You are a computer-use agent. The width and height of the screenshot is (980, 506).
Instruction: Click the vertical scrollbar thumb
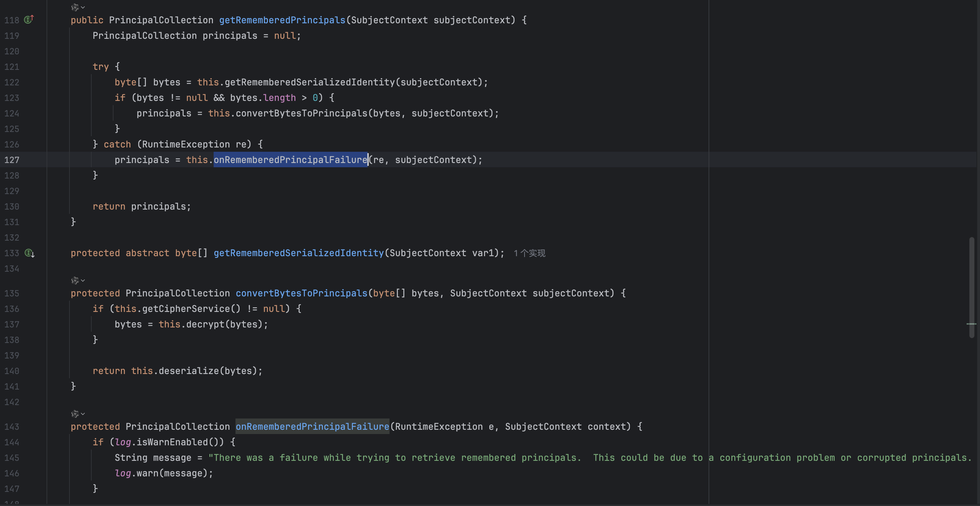point(971,287)
